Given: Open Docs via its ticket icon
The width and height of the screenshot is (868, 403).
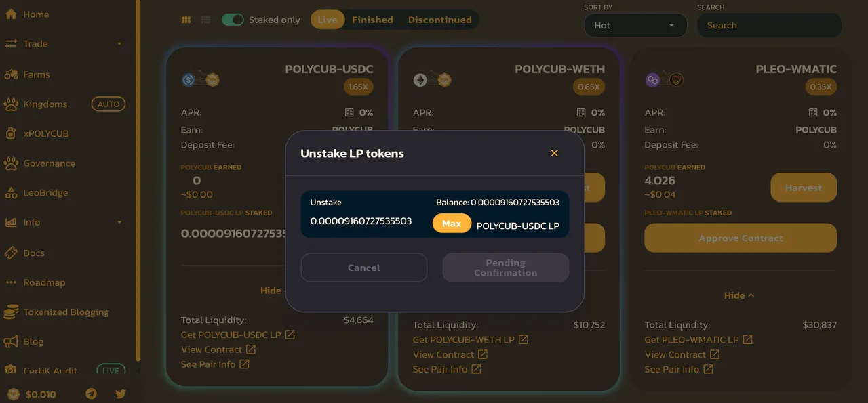Looking at the screenshot, I should coord(11,253).
